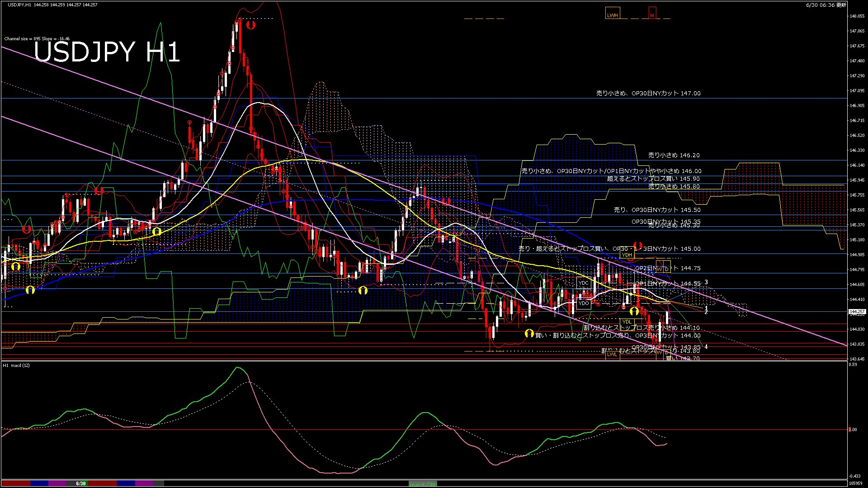Click red down arrow at chart peak

pyautogui.click(x=250, y=25)
